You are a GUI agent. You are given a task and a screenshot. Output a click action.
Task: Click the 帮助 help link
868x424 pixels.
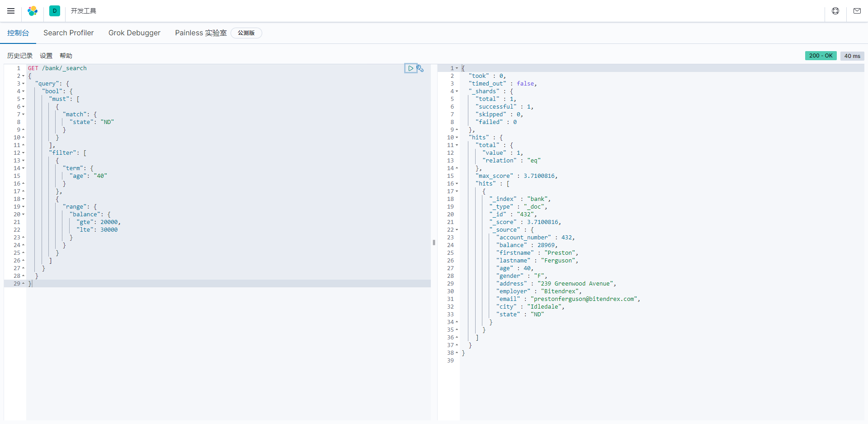(66, 56)
